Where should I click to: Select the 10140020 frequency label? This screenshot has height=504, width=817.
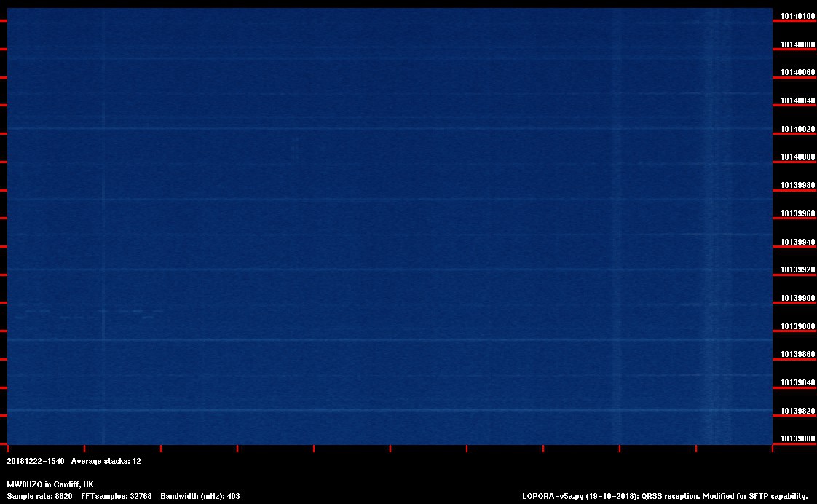(797, 129)
